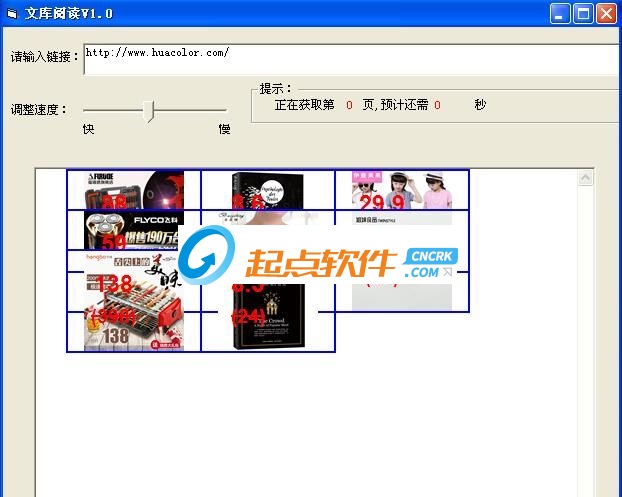Click the toolbox product thumbnail at top left
The width and height of the screenshot is (622, 497).
(134, 190)
